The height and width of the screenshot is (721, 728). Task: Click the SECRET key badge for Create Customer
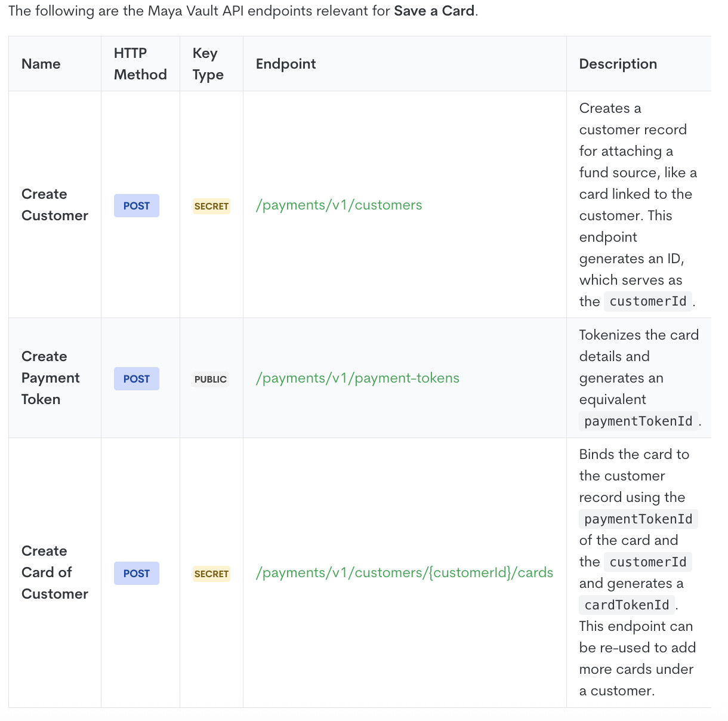[x=211, y=207]
